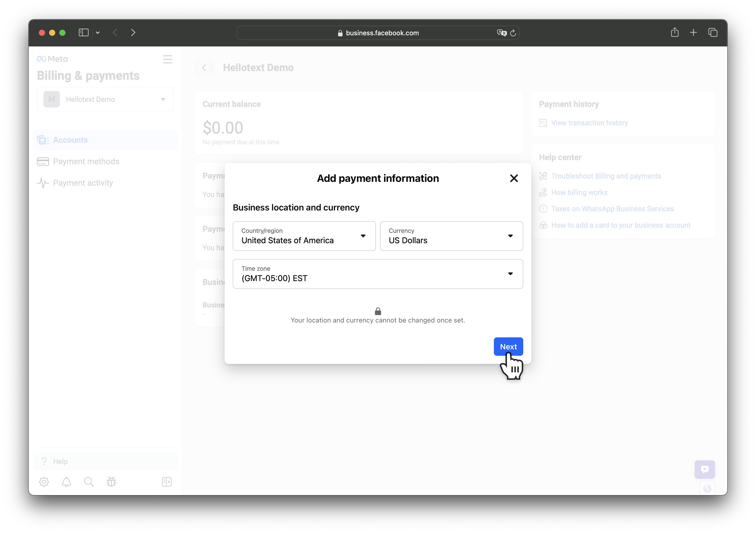Open Safari sidebar options chevron
The image size is (756, 533).
click(x=98, y=32)
